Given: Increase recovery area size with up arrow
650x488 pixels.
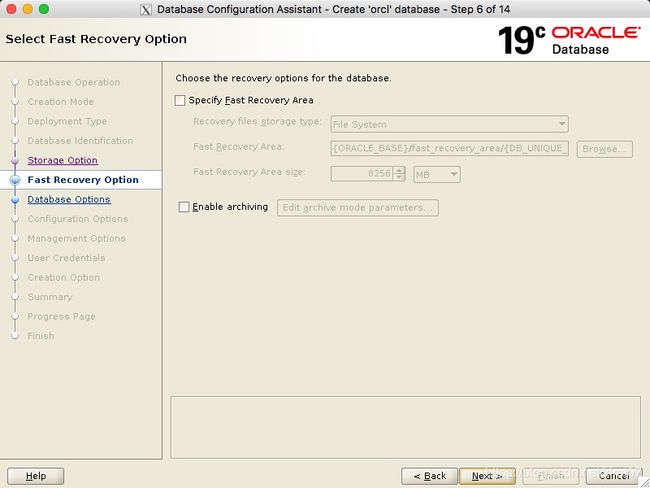Looking at the screenshot, I should pyautogui.click(x=399, y=170).
